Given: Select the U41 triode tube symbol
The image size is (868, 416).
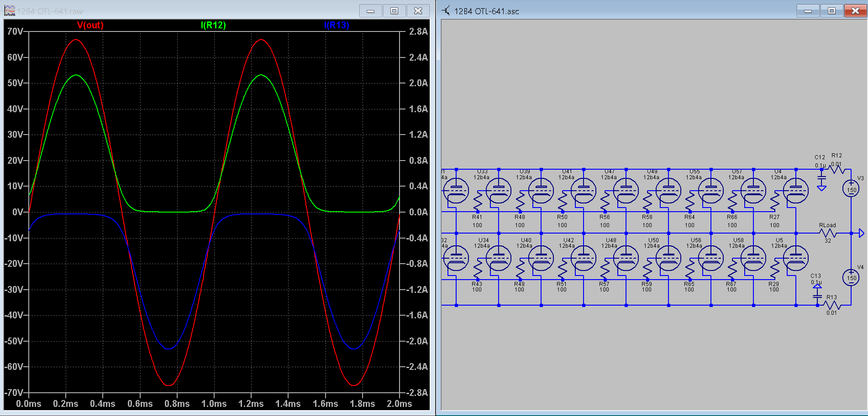Looking at the screenshot, I should pyautogui.click(x=584, y=191).
